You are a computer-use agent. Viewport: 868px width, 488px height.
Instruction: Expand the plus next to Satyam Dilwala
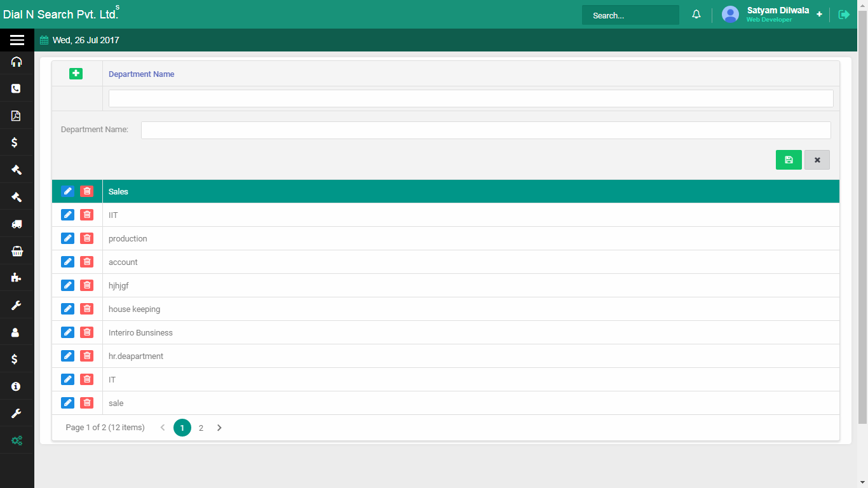coord(820,14)
